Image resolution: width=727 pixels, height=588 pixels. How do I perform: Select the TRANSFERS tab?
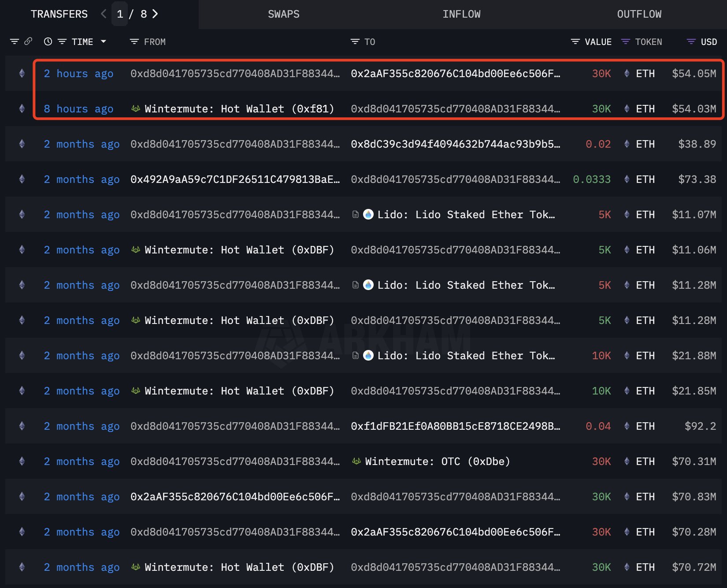tap(59, 14)
